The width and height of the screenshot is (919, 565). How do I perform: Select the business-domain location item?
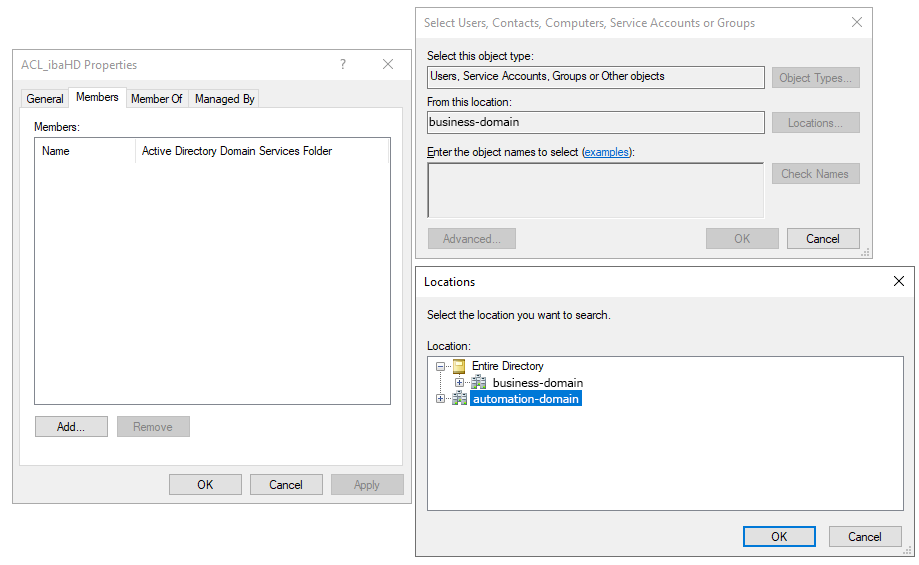click(537, 383)
